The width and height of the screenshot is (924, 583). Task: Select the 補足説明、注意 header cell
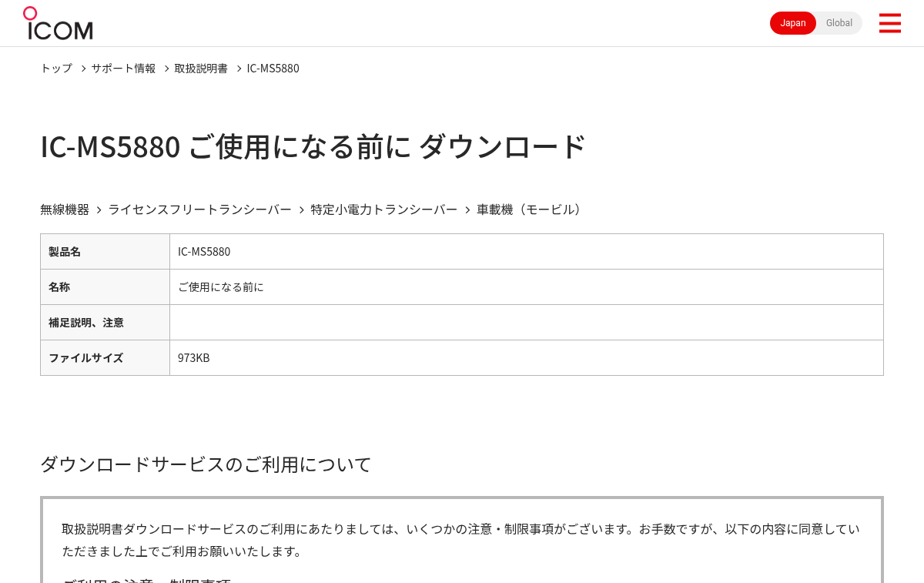click(x=105, y=323)
